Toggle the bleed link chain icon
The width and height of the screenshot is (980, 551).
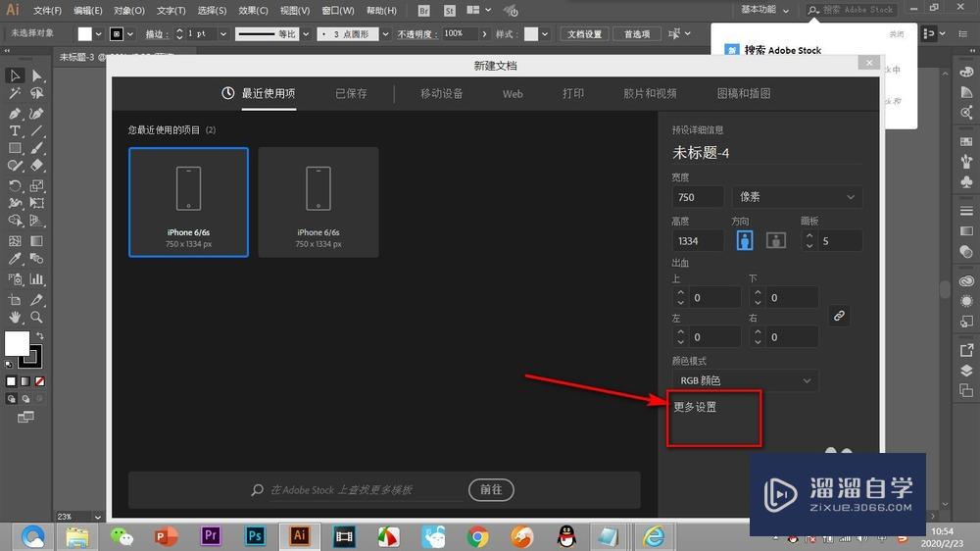[839, 316]
